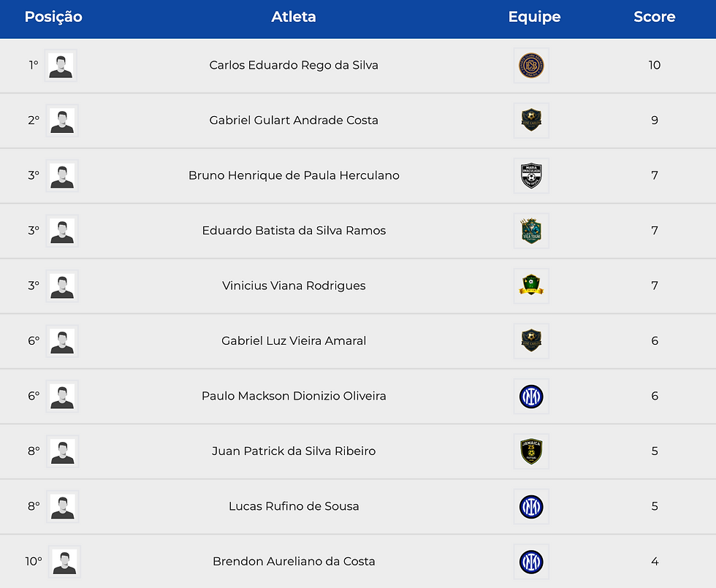Open athlete Carlos Eduardo Rego da Silva
Image resolution: width=716 pixels, height=588 pixels.
coord(294,66)
